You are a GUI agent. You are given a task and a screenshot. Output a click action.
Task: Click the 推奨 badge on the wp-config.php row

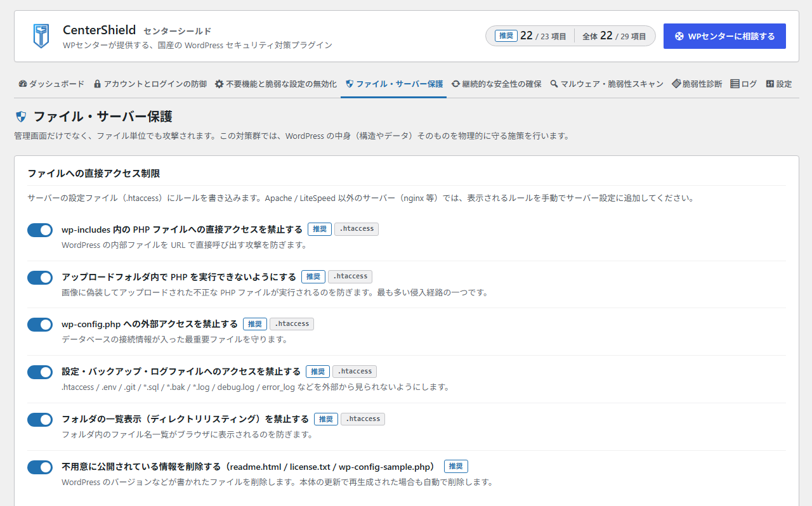254,324
